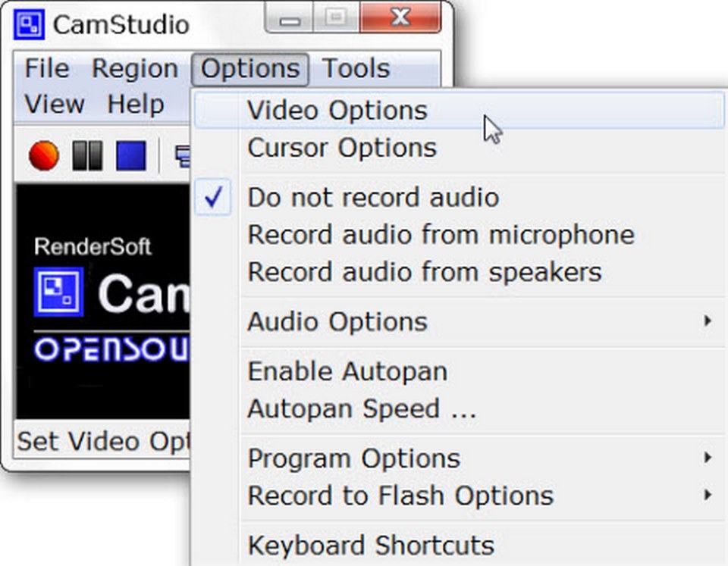Open the Video Options menu entry

point(337,111)
